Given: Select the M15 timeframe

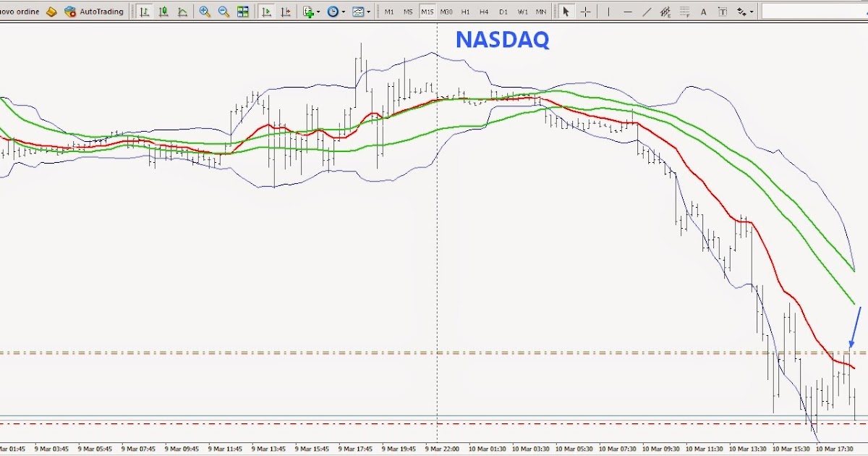Looking at the screenshot, I should tap(427, 12).
